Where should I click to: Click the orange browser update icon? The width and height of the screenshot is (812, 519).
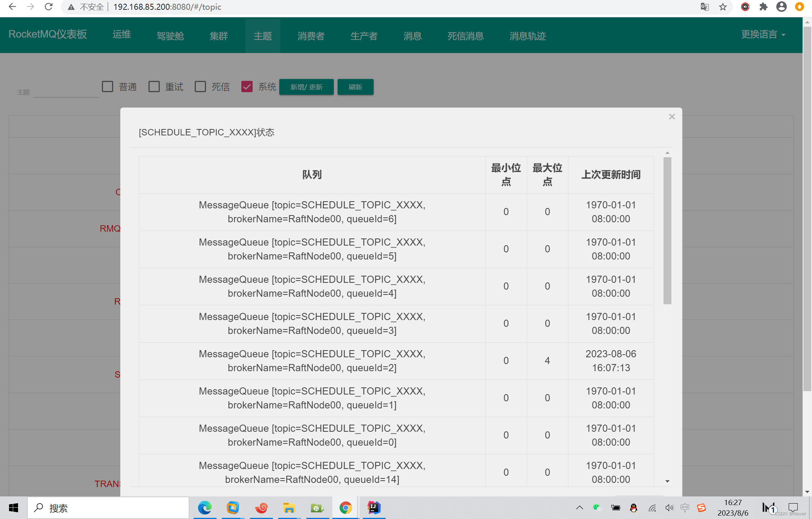coord(799,7)
